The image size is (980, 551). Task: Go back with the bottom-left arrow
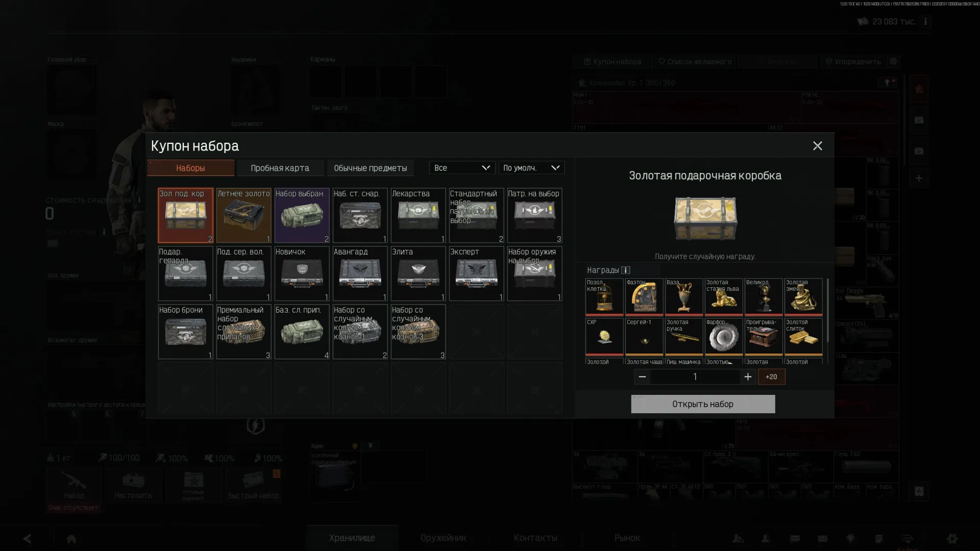pyautogui.click(x=27, y=539)
